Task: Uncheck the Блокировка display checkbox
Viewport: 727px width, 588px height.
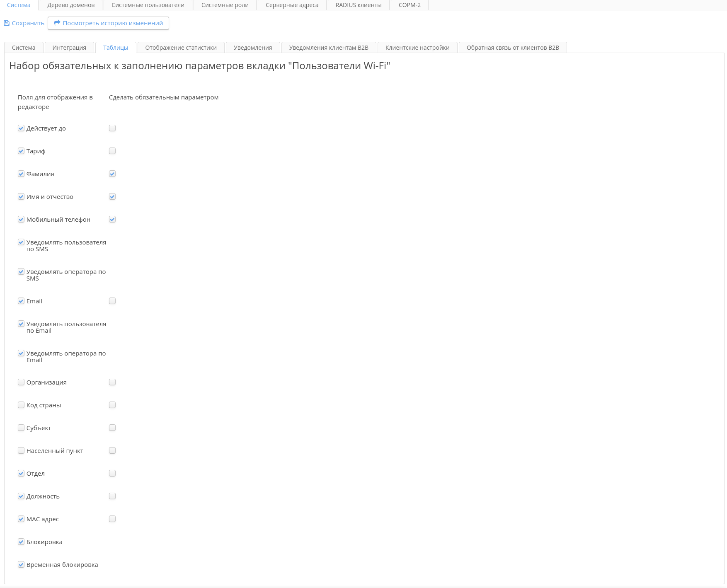Action: [x=21, y=542]
